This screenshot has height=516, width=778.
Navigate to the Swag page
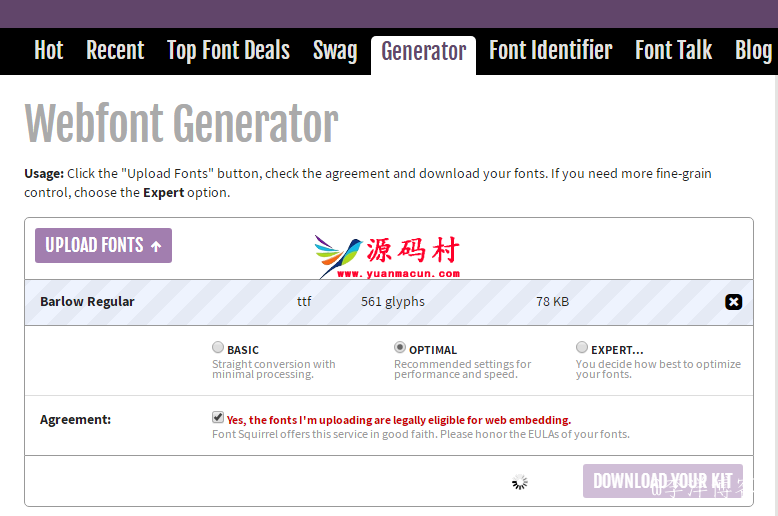pyautogui.click(x=335, y=51)
